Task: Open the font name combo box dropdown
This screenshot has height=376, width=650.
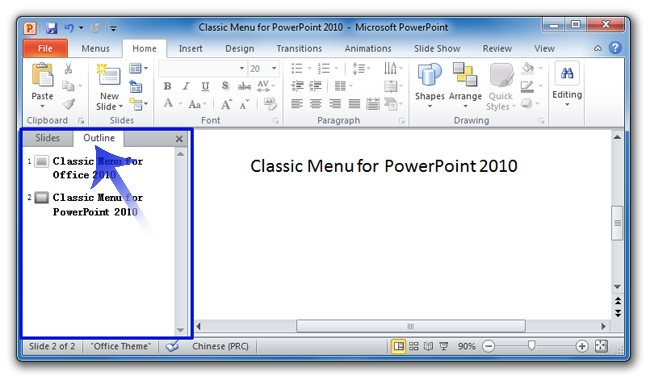Action: (x=242, y=68)
